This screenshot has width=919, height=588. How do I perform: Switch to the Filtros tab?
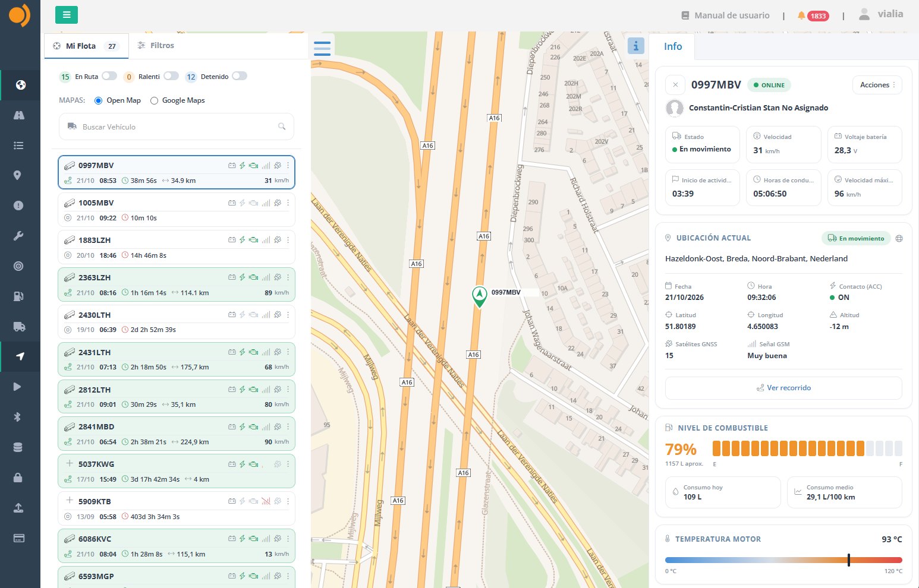point(156,45)
